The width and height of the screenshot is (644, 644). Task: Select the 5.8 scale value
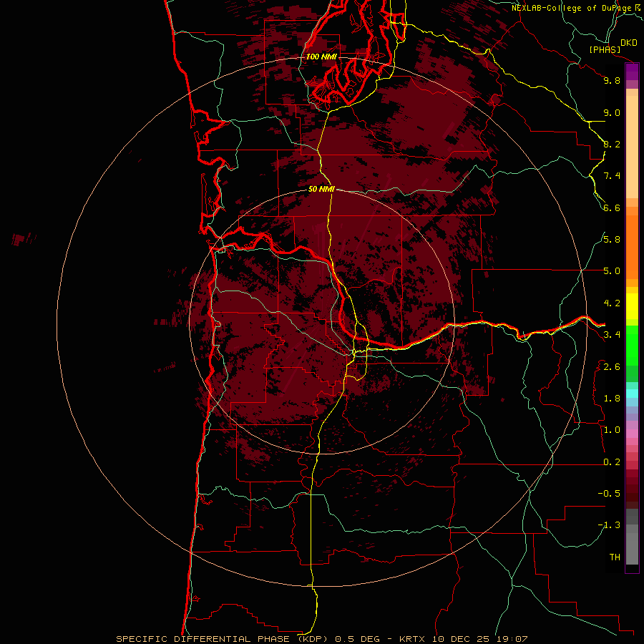click(x=612, y=240)
